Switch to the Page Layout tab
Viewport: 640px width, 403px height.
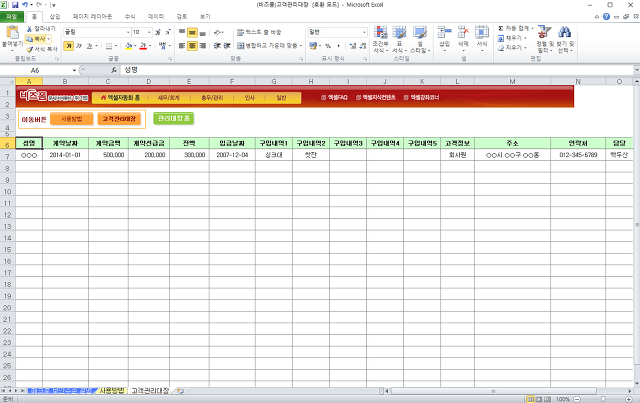click(92, 17)
